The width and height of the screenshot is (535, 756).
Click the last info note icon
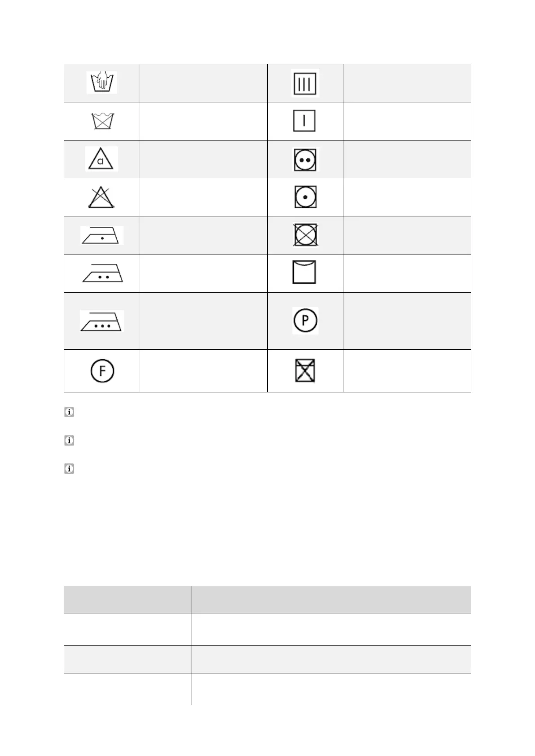coord(69,469)
